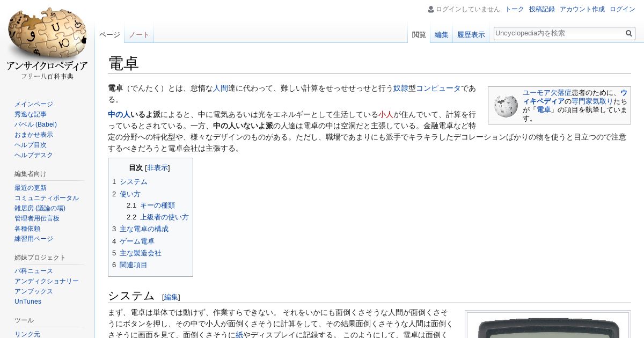Open ヘルプデスク in sidebar
Viewport: 644px width, 338px height.
point(34,155)
